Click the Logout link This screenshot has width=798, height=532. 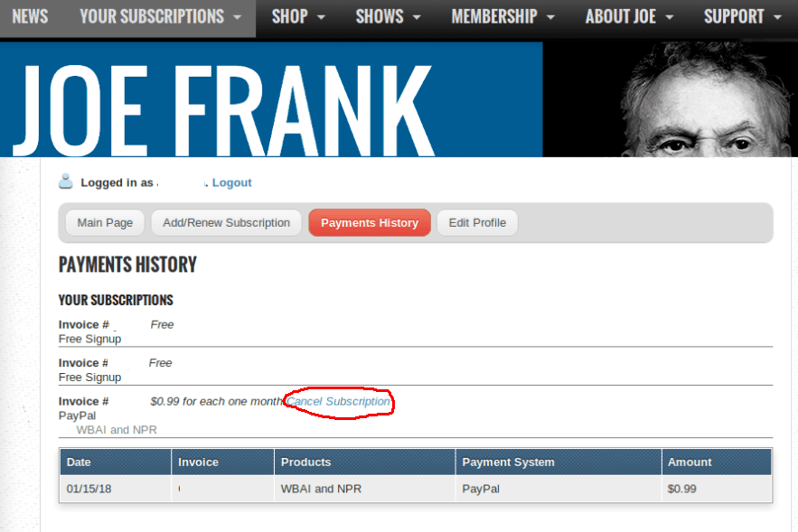tap(231, 182)
